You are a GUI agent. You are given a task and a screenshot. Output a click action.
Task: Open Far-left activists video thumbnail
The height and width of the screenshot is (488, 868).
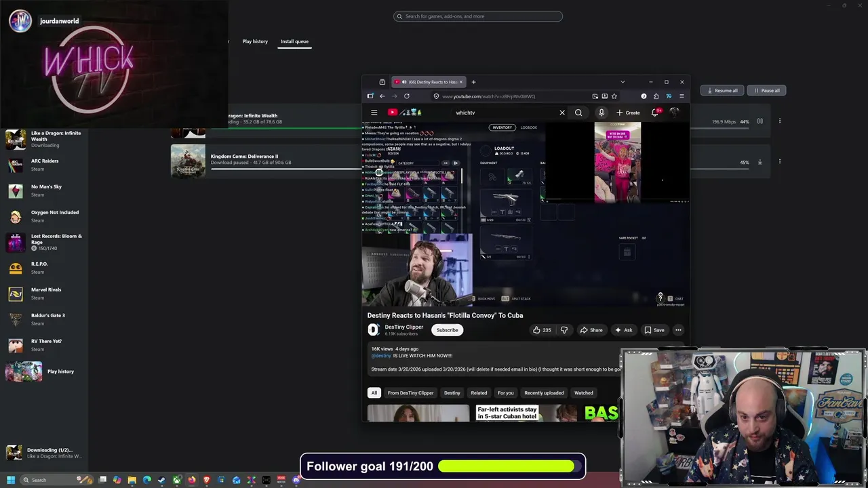tap(526, 413)
